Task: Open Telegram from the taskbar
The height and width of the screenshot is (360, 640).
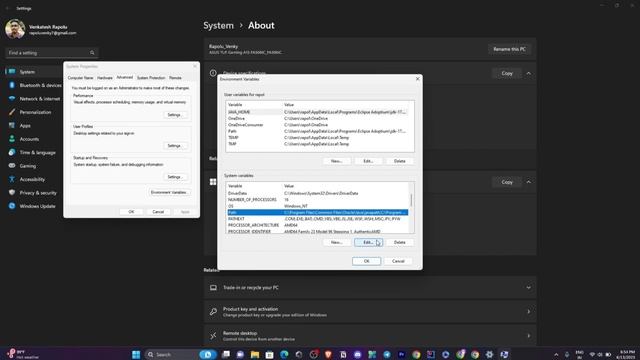Action: click(387, 354)
